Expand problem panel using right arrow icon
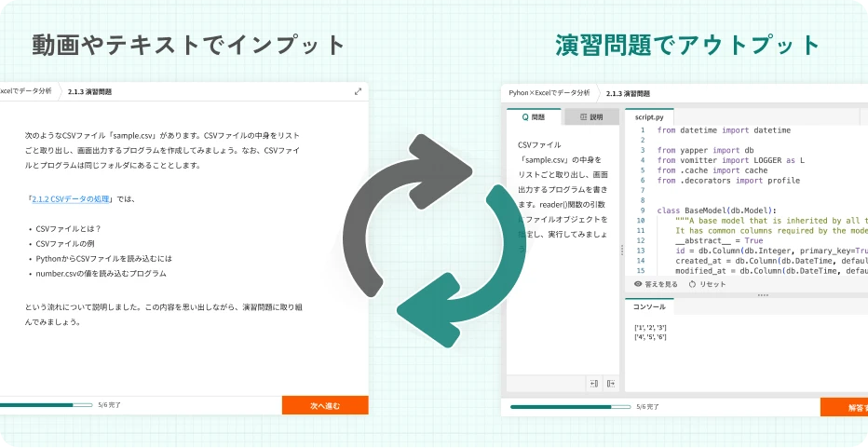 coord(610,383)
